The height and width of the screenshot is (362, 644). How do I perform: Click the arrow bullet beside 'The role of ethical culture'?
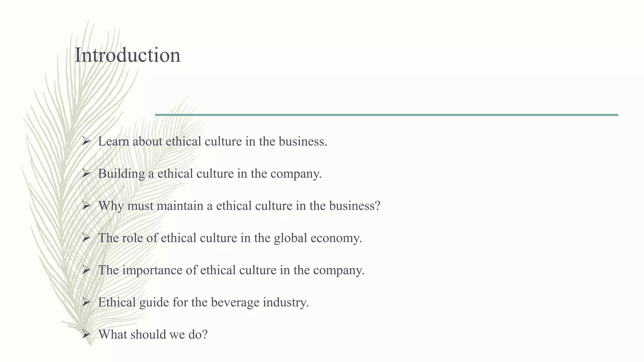[x=86, y=238]
